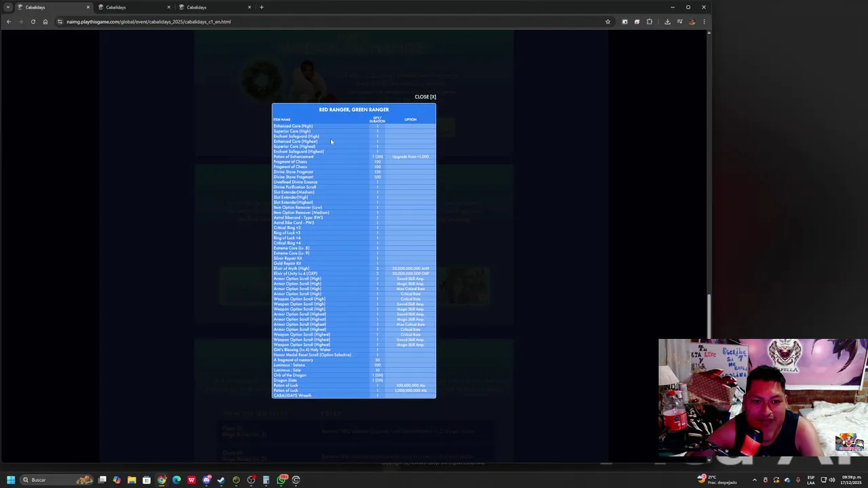The height and width of the screenshot is (488, 868).
Task: Click the 'Elixir of Myth (High)' item
Action: [x=292, y=268]
